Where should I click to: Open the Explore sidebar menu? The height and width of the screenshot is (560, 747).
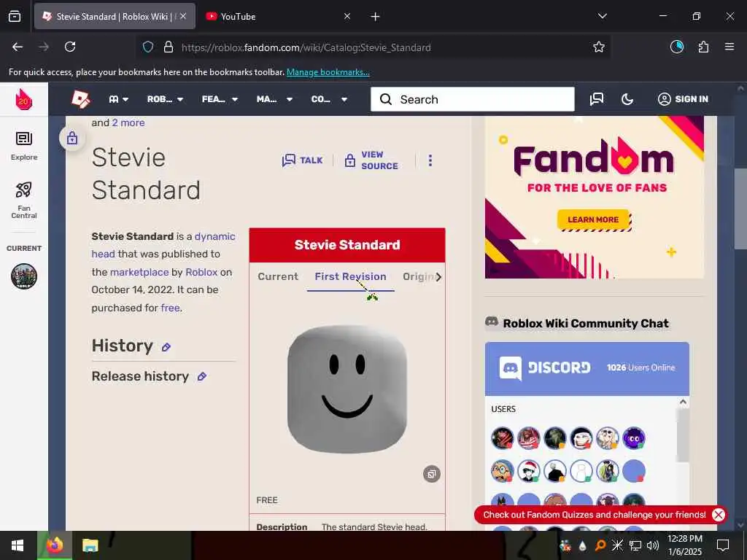24,146
